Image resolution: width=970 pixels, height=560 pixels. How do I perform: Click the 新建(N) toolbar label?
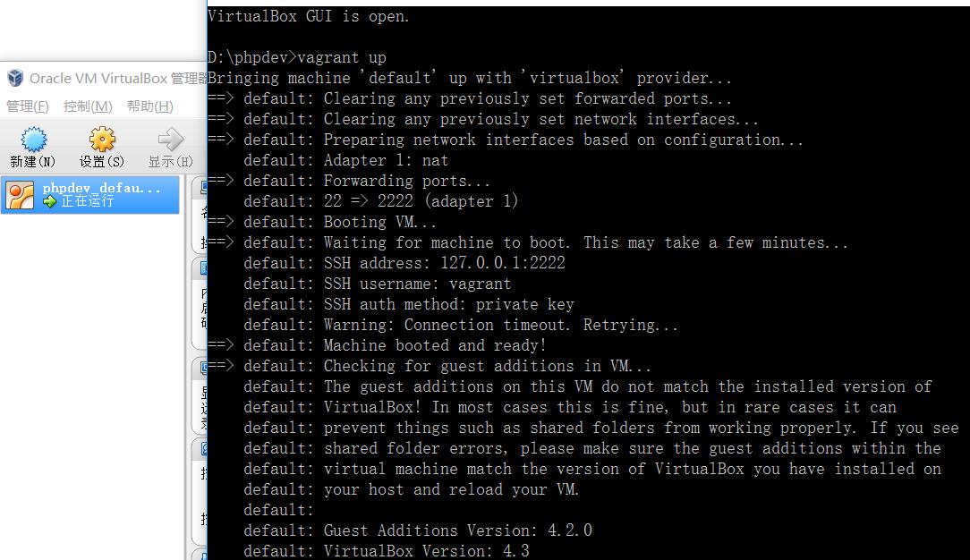(x=32, y=162)
